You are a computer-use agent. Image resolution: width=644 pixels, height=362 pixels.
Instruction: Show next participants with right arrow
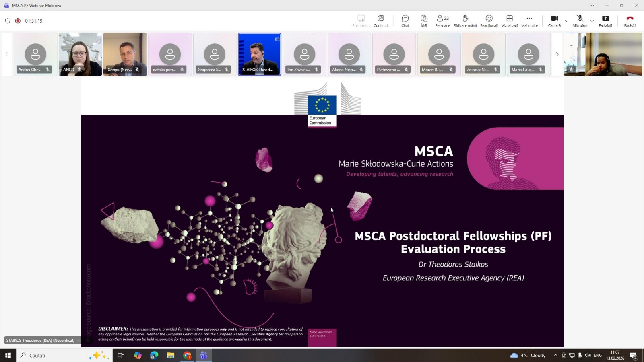pos(557,54)
